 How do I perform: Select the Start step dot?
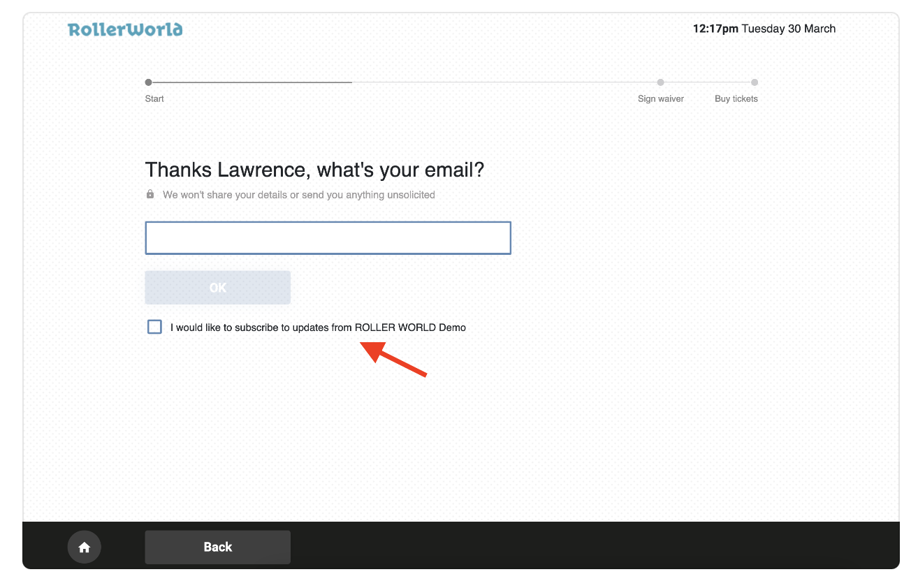coord(148,82)
